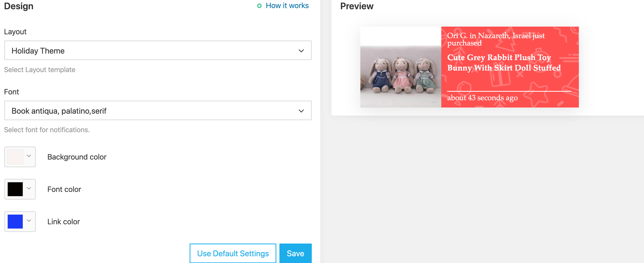Click the green circle icon beside How it works

coord(259,6)
